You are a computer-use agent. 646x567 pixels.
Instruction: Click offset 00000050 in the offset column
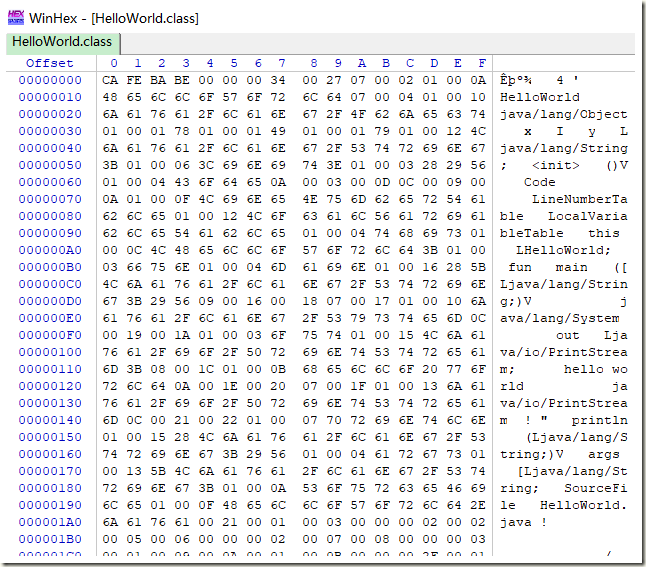(x=50, y=165)
